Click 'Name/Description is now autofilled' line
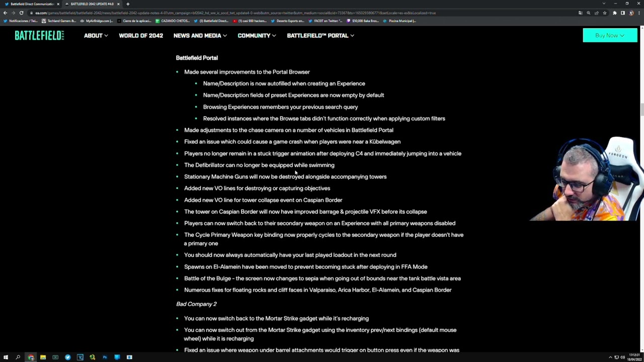644x362 pixels. click(x=284, y=83)
